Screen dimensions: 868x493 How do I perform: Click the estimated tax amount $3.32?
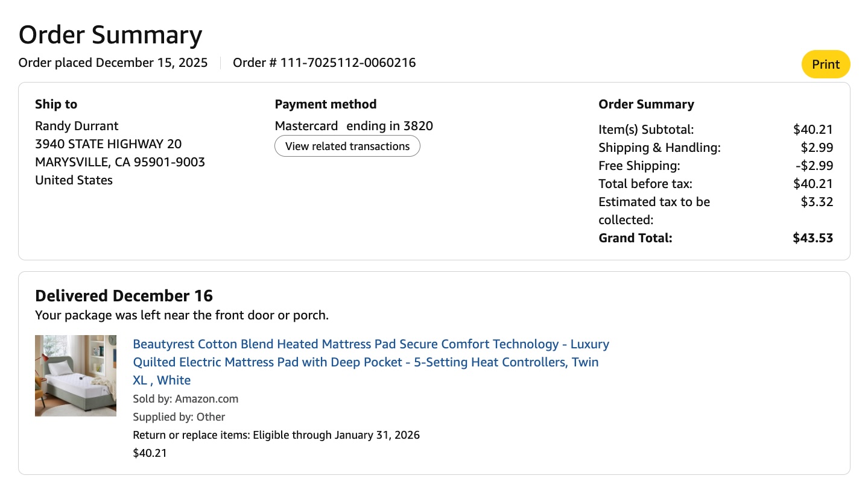[x=817, y=202]
